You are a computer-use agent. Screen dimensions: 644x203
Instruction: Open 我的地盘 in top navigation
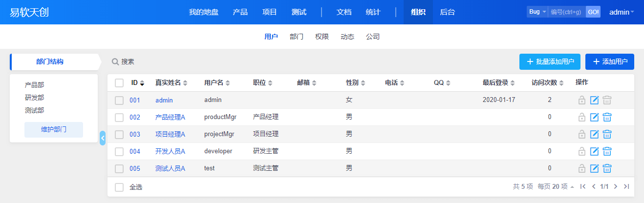pyautogui.click(x=204, y=12)
